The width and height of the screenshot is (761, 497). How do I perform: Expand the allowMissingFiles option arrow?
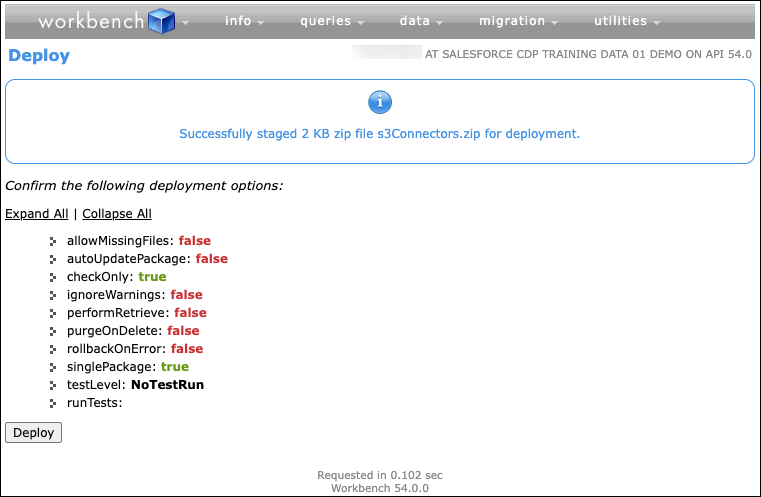point(53,241)
